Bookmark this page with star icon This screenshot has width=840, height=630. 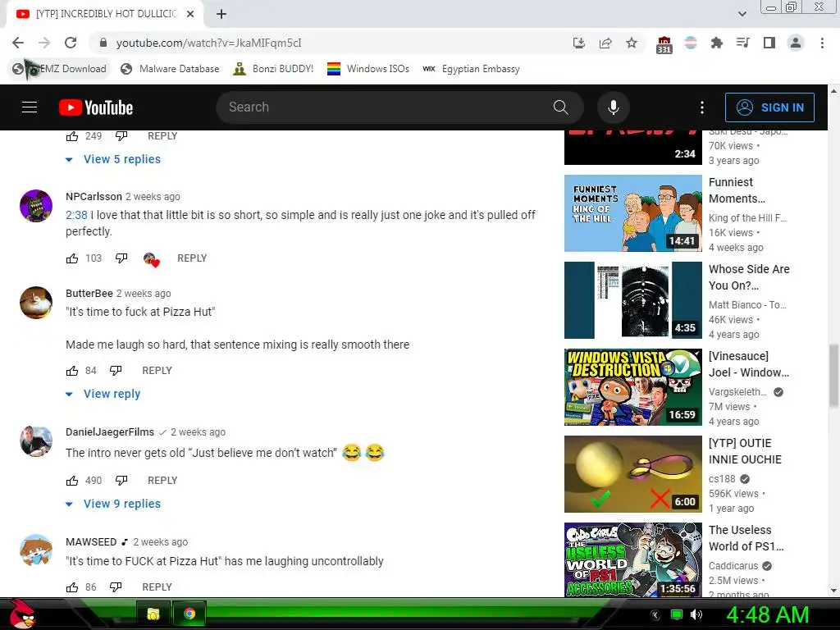632,43
